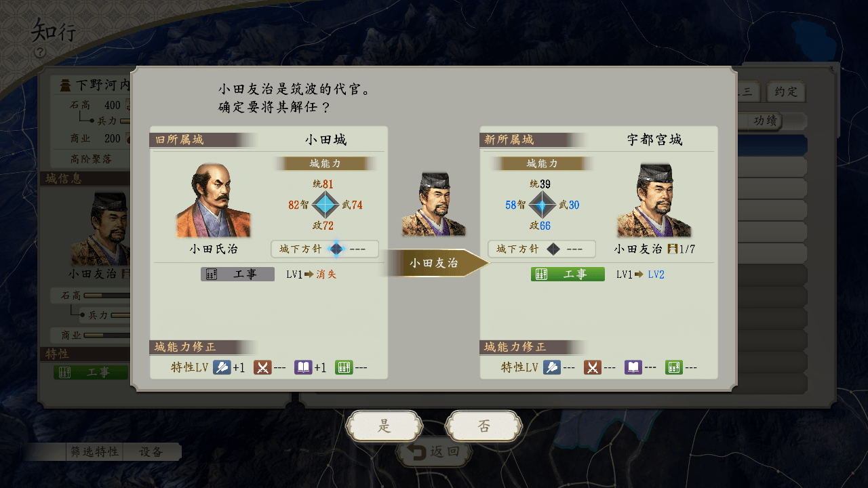The image size is (868, 488).
Task: Open the 设备 tab at bottom left
Action: click(x=151, y=452)
